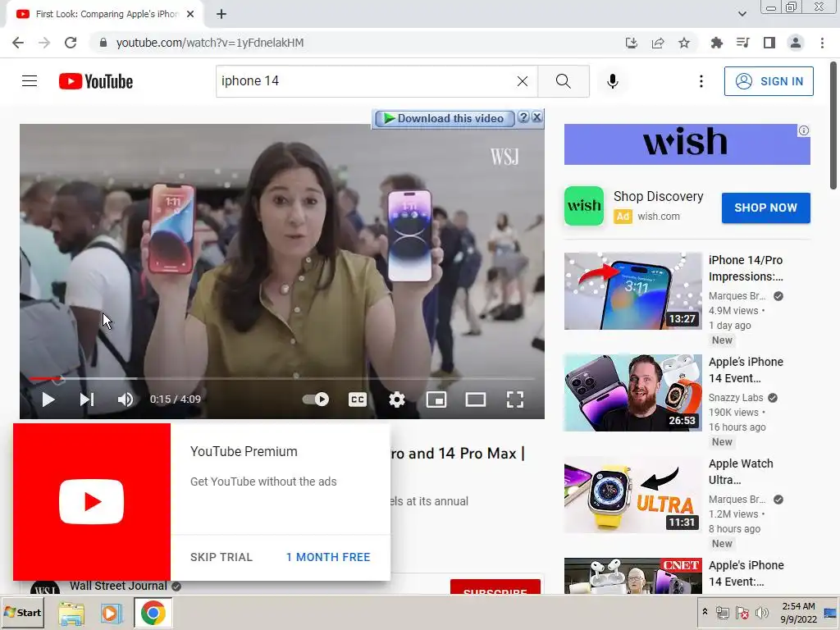Show hidden system tray icons
The width and height of the screenshot is (840, 630).
(x=705, y=612)
